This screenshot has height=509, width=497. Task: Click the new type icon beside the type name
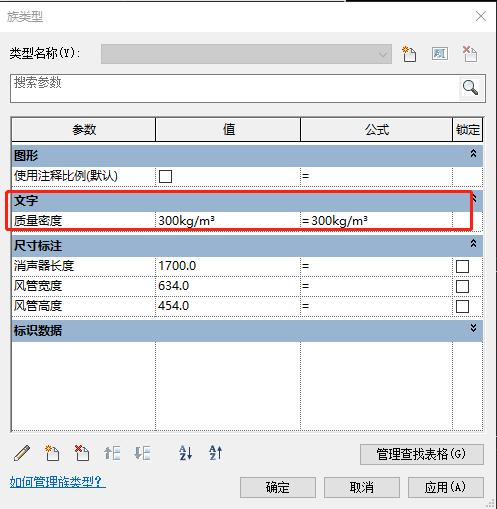409,54
